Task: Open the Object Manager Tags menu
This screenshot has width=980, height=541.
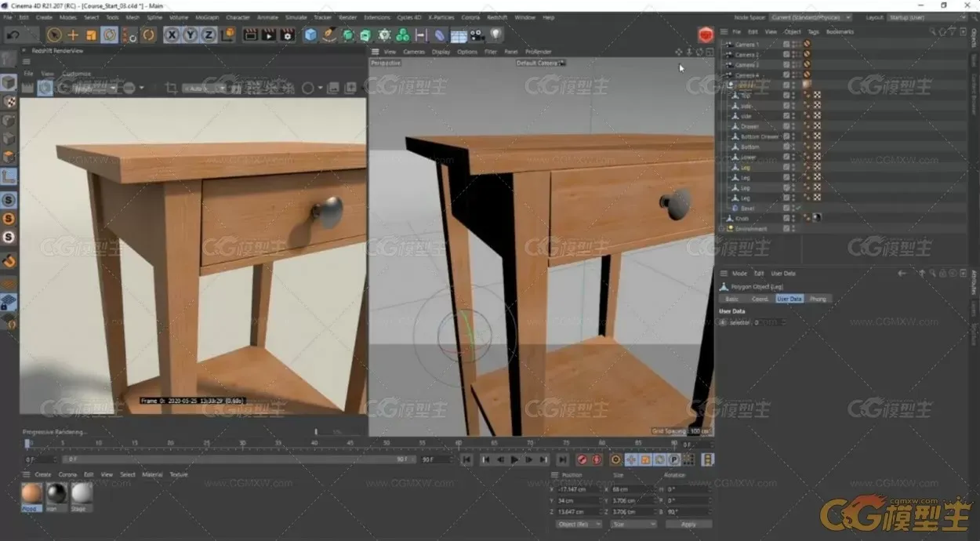Action: [x=813, y=32]
